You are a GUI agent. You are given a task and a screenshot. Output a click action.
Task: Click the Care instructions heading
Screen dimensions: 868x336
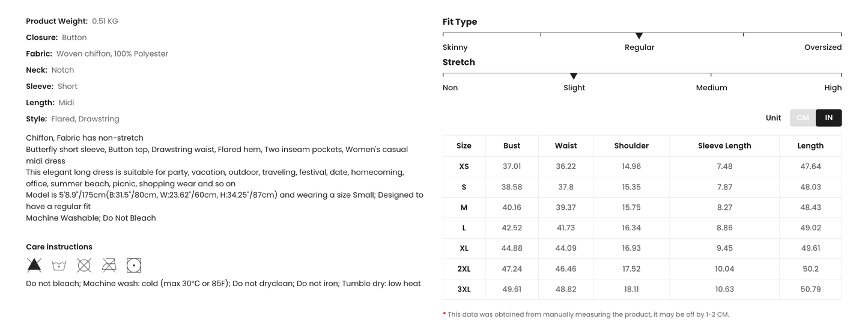click(59, 247)
